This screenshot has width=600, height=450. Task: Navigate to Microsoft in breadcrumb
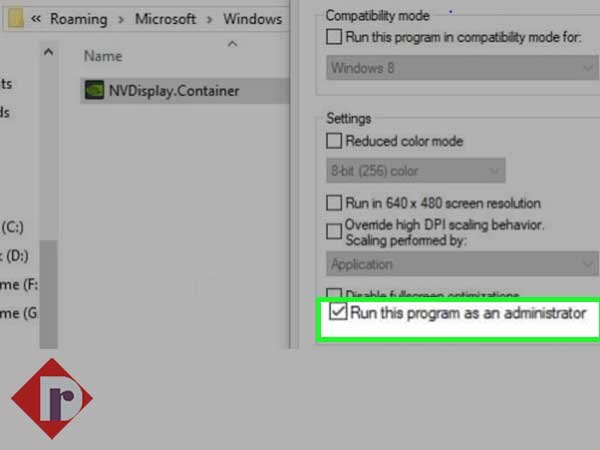[165, 19]
